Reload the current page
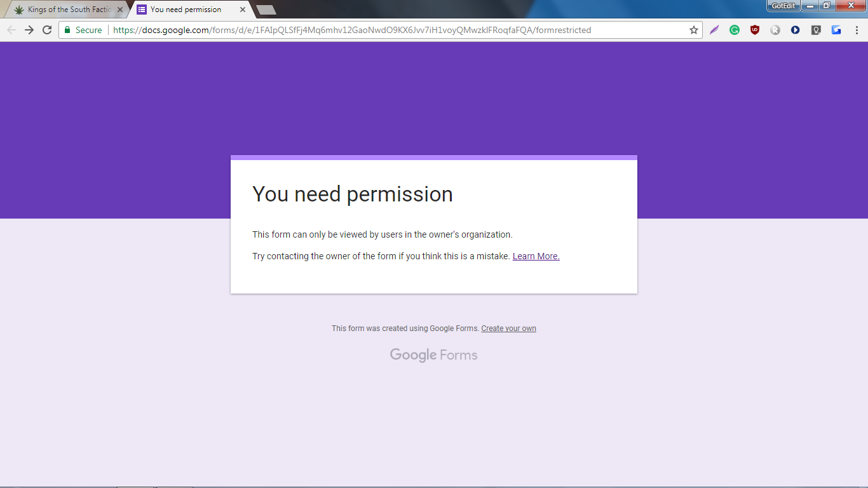The image size is (868, 488). pos(47,30)
